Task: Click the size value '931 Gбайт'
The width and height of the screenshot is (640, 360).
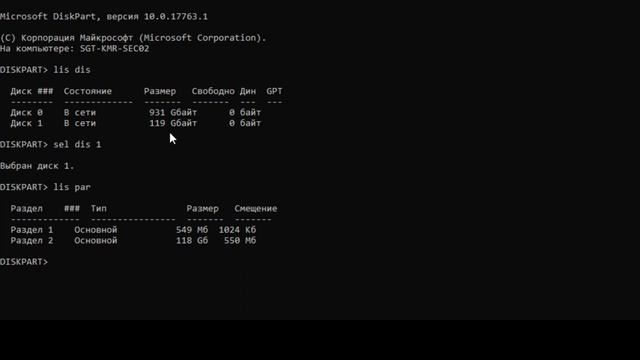Action: click(173, 113)
